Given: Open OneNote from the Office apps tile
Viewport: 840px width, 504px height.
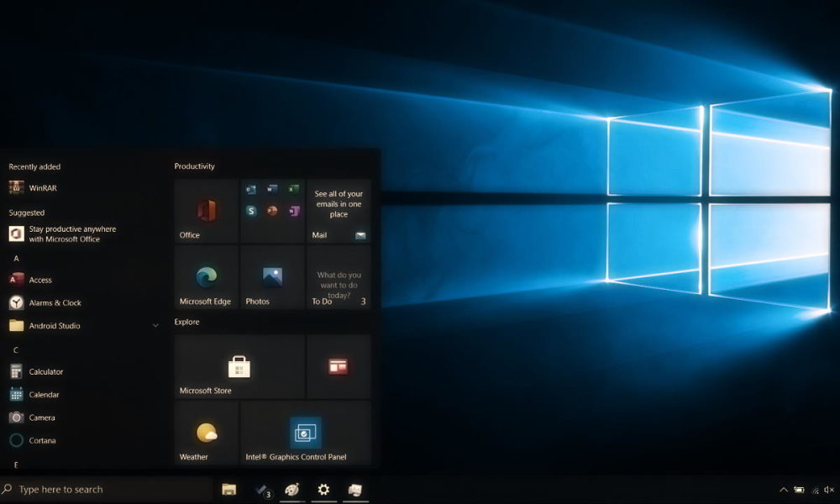Looking at the screenshot, I should tap(293, 211).
